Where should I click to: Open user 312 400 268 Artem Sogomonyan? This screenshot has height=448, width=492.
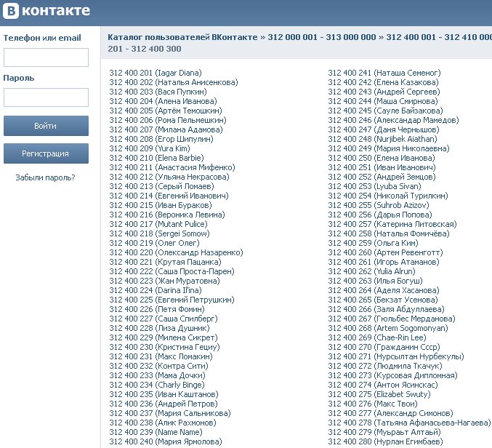[388, 328]
